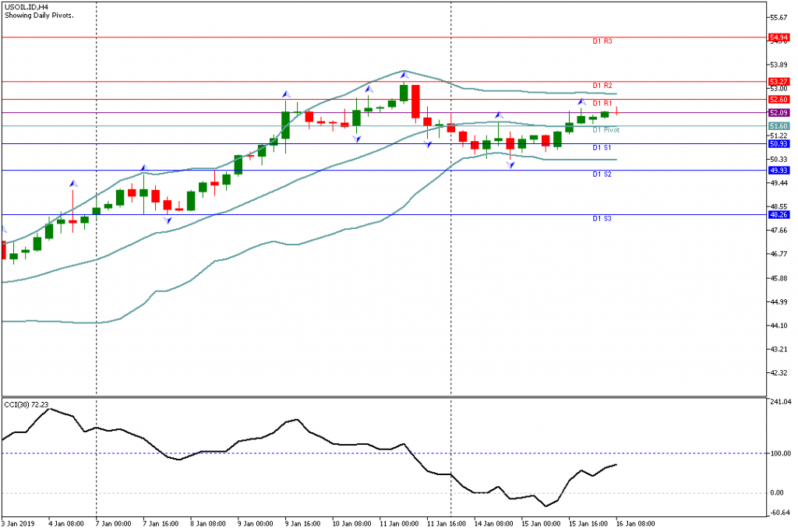Click the down fractal arrow below the 10 Jan candles

click(356, 139)
